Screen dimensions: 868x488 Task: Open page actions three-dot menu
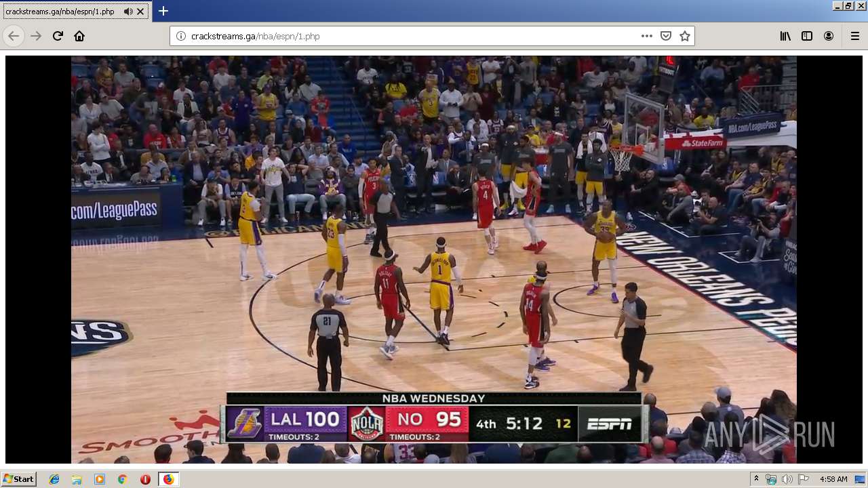[x=647, y=36]
